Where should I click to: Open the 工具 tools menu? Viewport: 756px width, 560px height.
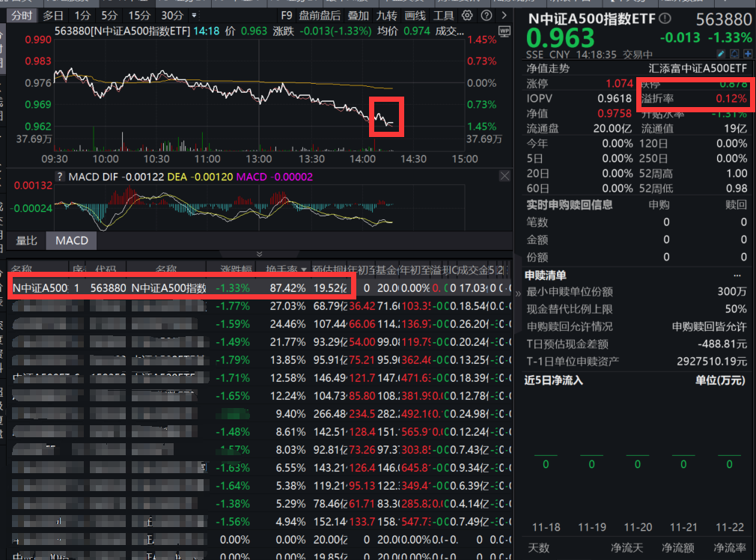(444, 16)
